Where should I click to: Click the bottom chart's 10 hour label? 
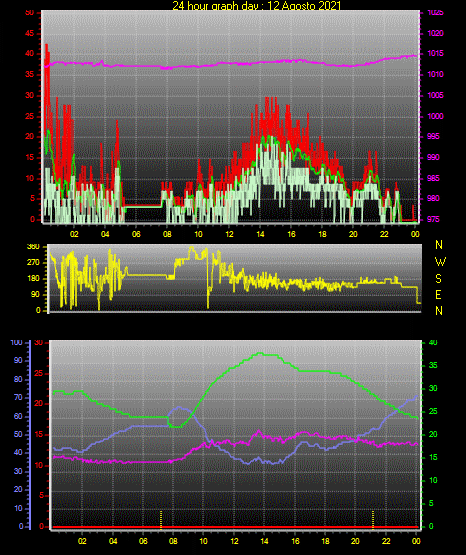(x=203, y=541)
